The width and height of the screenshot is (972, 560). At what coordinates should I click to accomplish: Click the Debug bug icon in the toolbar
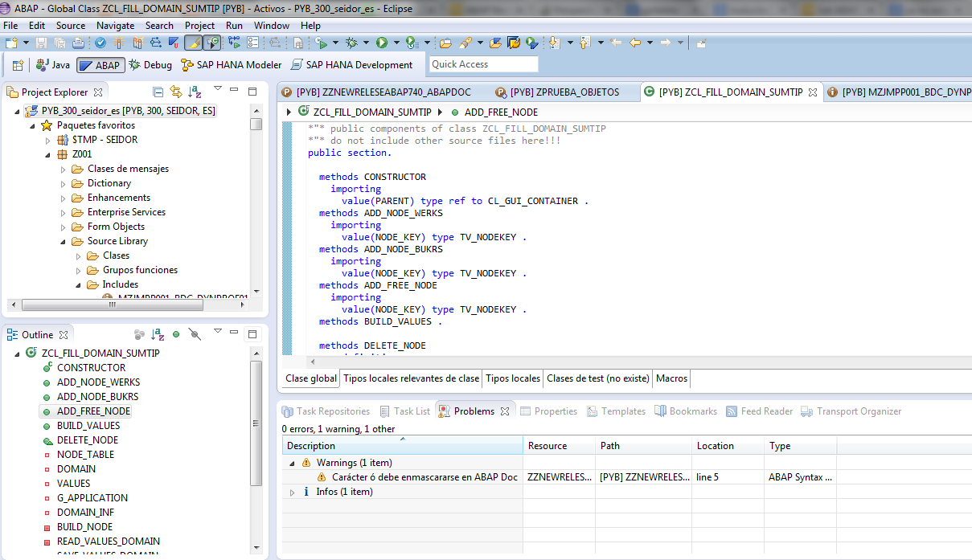coord(351,42)
